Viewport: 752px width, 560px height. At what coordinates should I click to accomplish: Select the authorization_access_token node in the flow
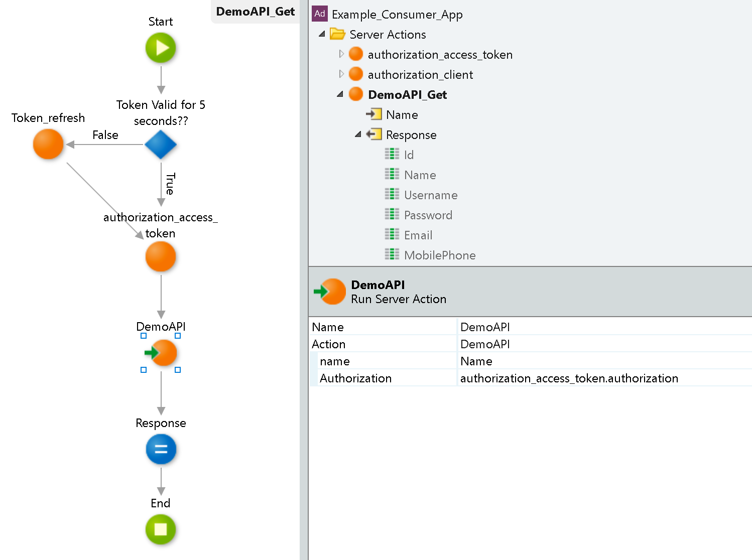coord(161,256)
